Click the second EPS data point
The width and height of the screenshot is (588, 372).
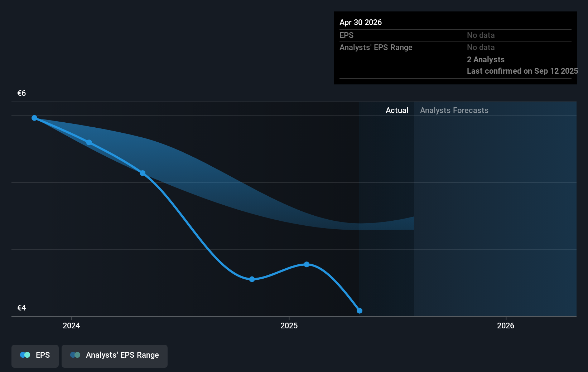[x=89, y=142]
